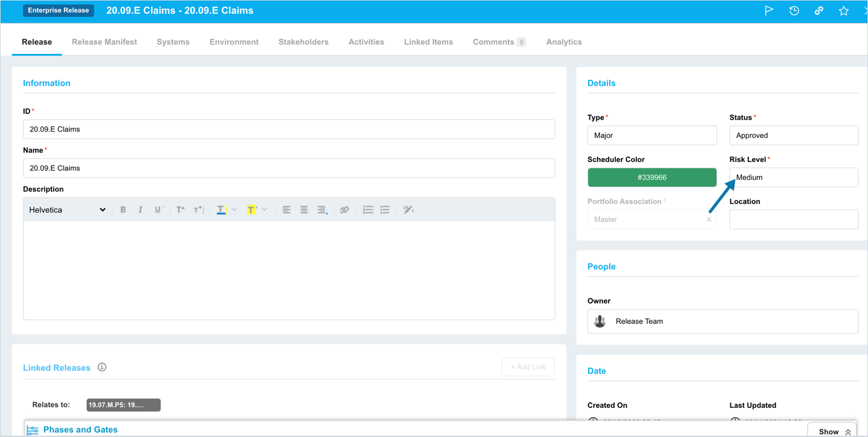Mark release as favorite with star icon
This screenshot has height=437, width=868.
[843, 11]
